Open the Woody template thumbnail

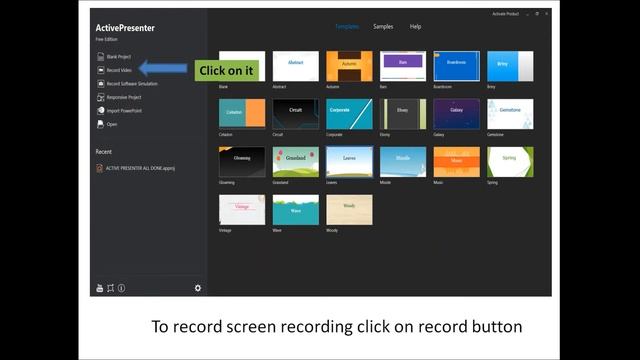click(x=349, y=210)
